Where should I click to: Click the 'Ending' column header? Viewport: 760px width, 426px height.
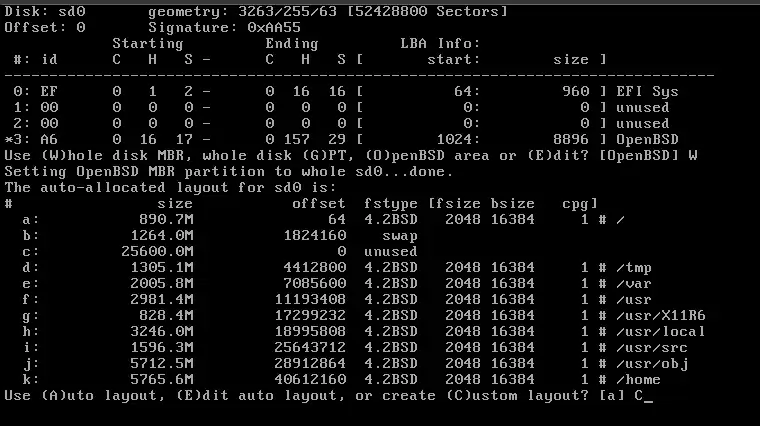292,43
